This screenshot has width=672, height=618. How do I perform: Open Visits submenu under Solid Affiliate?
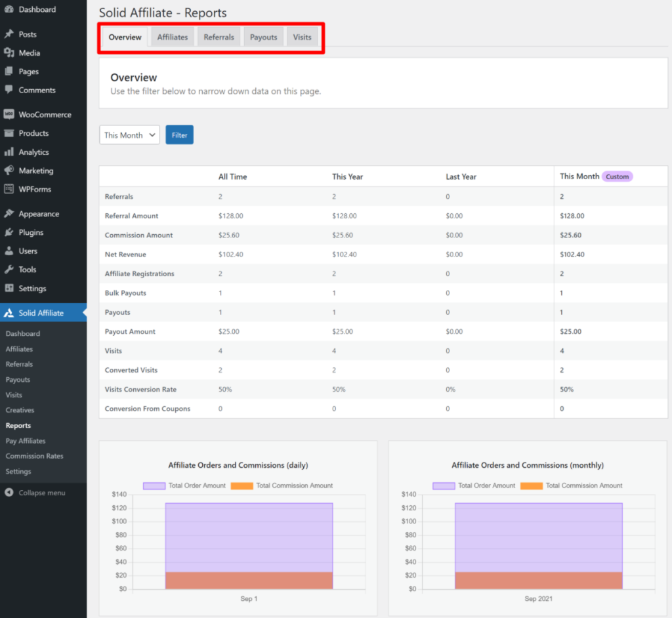point(14,395)
